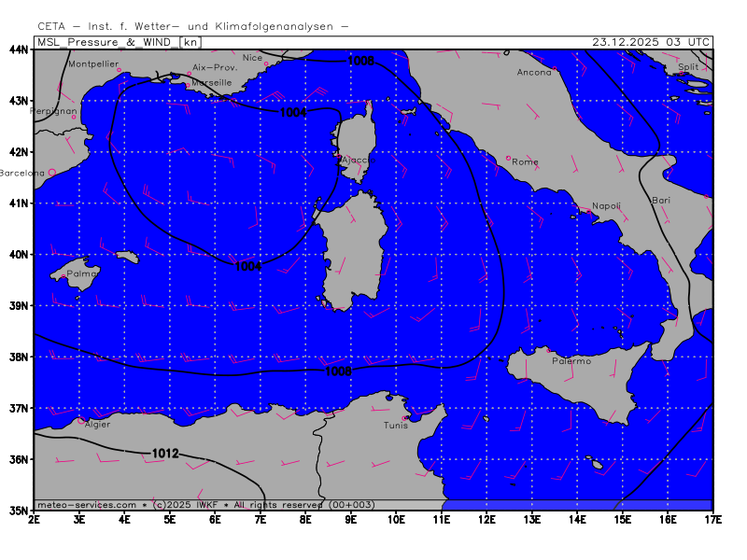
Task: Click the Barcelona city marker circle
Action: pyautogui.click(x=52, y=172)
